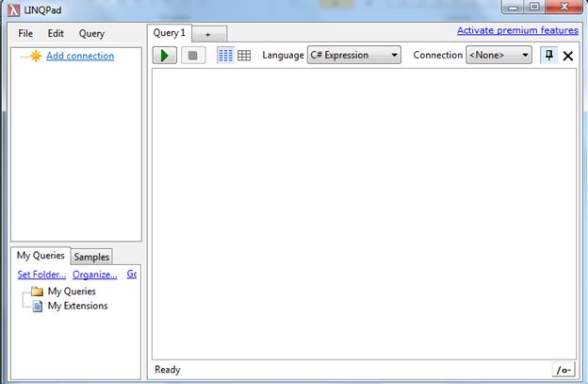Click Activate premium features link
Viewport: 588px width, 384px height.
pos(517,30)
